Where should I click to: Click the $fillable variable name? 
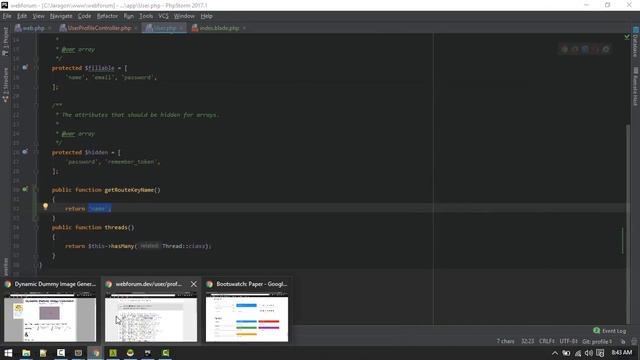pyautogui.click(x=100, y=68)
